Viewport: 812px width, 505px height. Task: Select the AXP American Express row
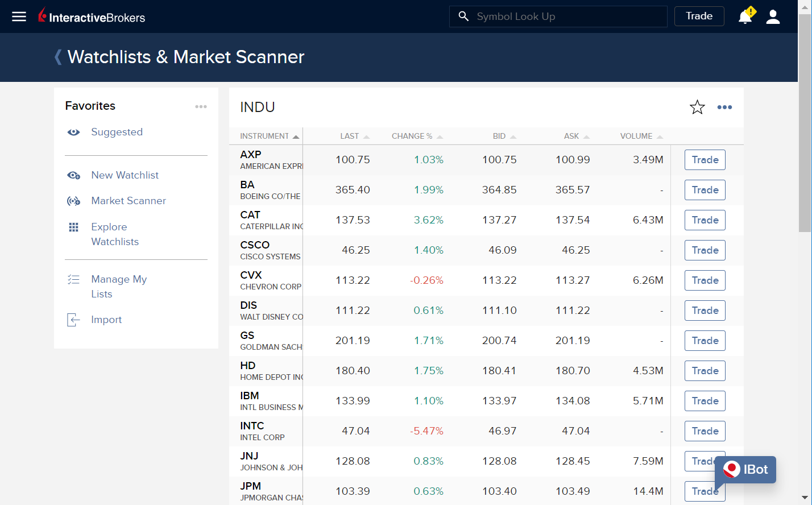pyautogui.click(x=486, y=160)
